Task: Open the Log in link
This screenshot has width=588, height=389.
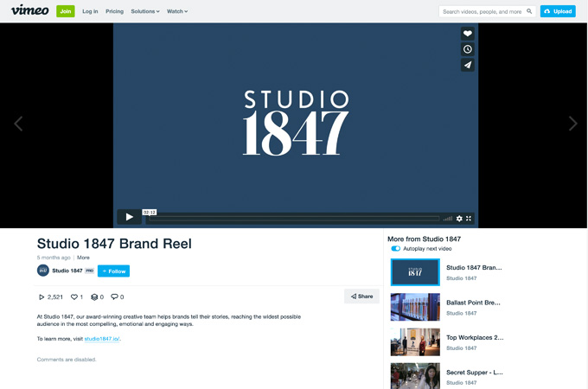Action: tap(90, 11)
